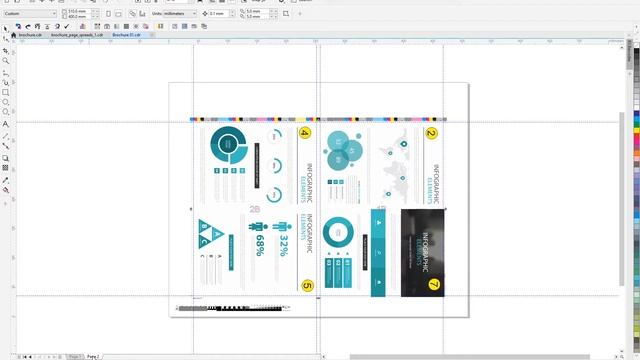The width and height of the screenshot is (640, 360).
Task: Click the nudge distance field
Action: click(x=219, y=14)
